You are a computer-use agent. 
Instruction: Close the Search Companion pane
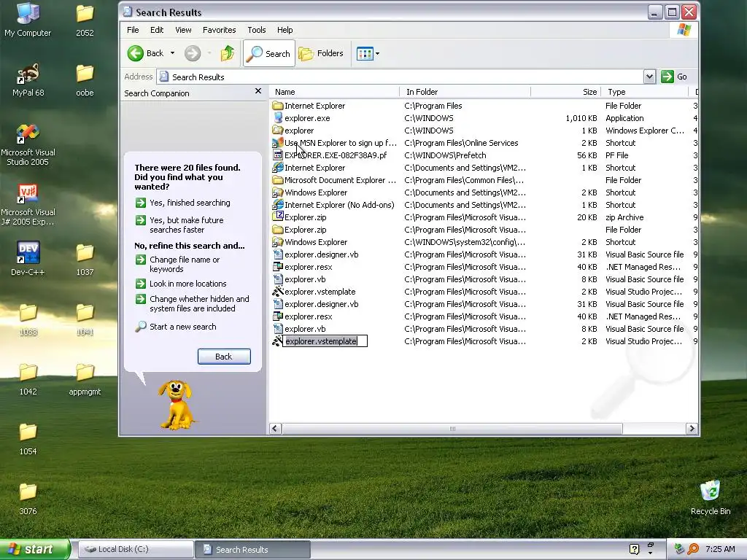tap(258, 91)
